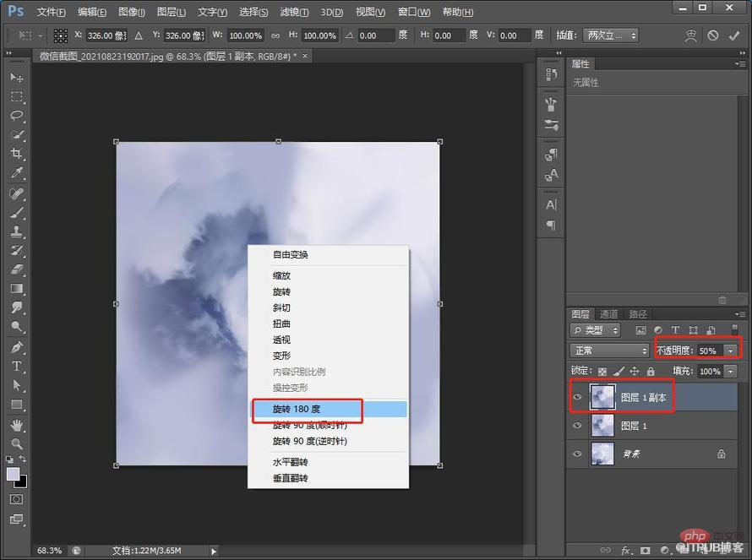The image size is (752, 560).
Task: Set transform reference point location grid
Action: [x=61, y=35]
